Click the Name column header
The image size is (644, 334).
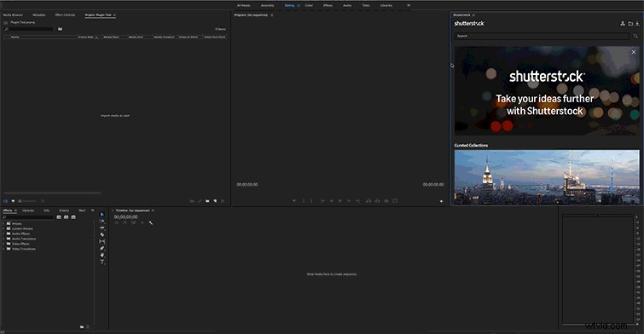coord(15,37)
